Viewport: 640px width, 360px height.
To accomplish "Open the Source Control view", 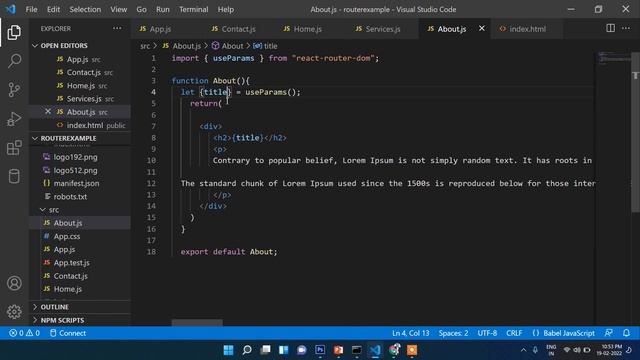I will point(14,90).
